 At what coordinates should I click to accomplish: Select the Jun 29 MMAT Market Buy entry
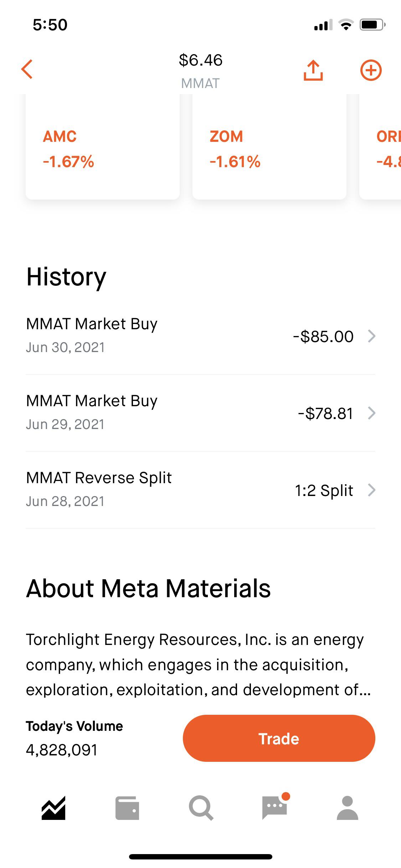coord(200,413)
